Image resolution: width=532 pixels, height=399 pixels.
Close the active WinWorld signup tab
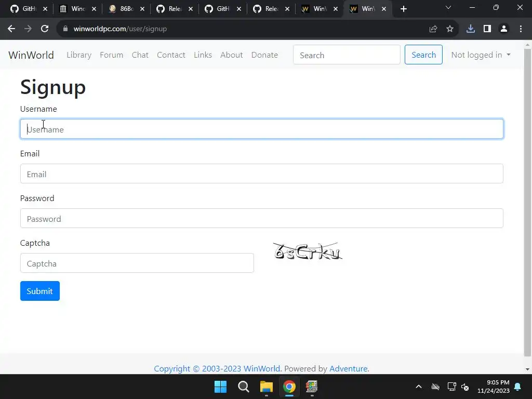click(384, 9)
